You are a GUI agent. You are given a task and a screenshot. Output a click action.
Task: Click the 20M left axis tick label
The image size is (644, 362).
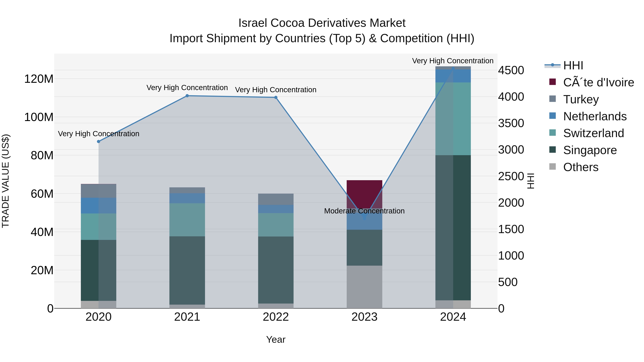[x=42, y=270]
